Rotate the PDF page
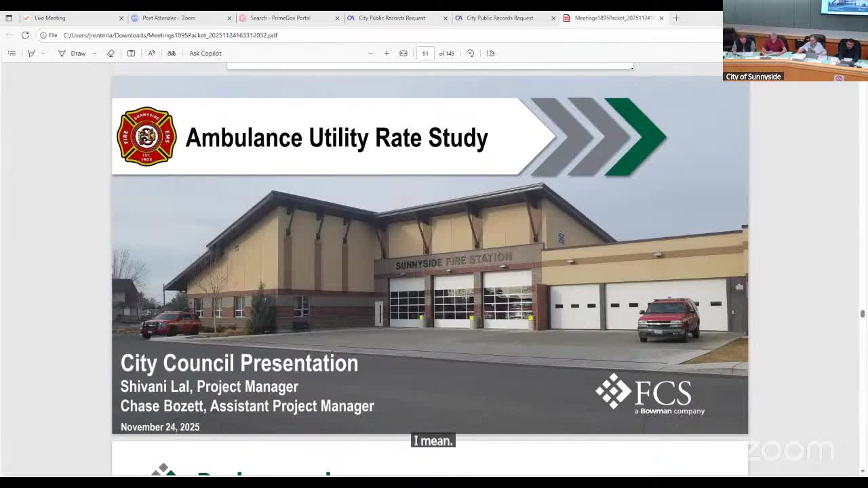This screenshot has height=488, width=868. pyautogui.click(x=469, y=53)
